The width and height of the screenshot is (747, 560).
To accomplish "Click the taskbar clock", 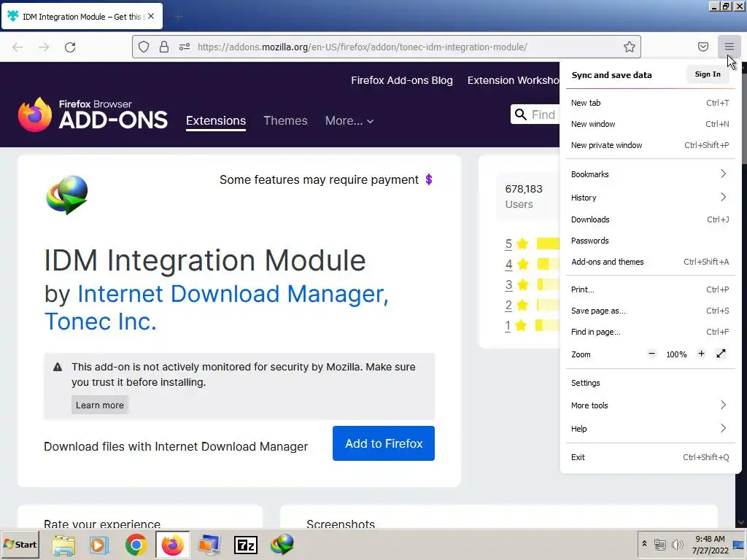I will (710, 544).
